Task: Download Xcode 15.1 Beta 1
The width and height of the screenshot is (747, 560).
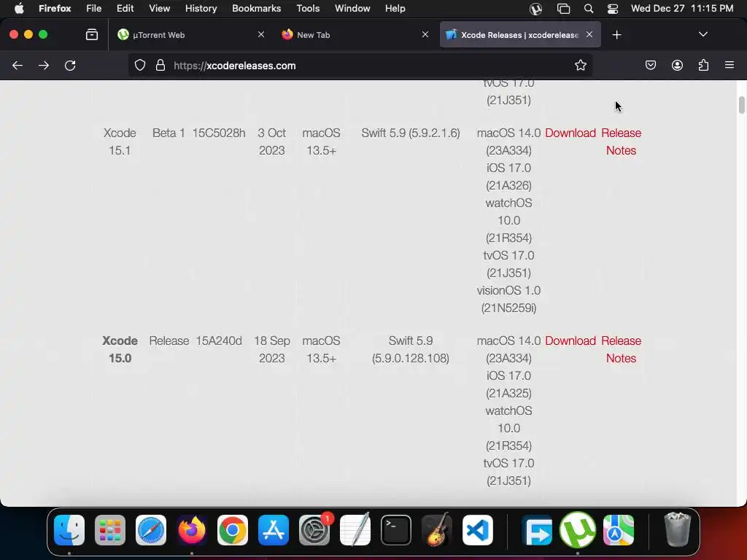Action: pyautogui.click(x=570, y=133)
